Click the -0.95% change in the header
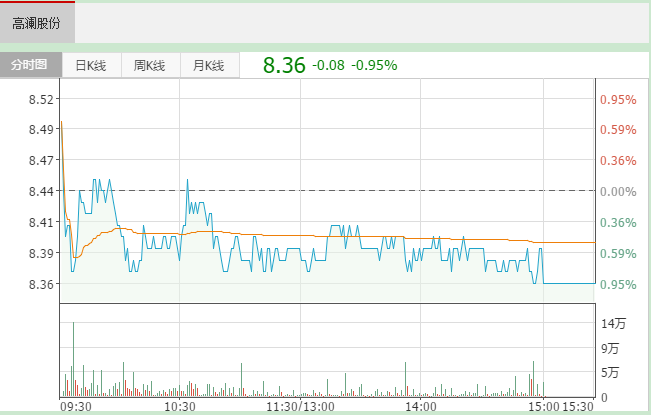 tap(374, 65)
